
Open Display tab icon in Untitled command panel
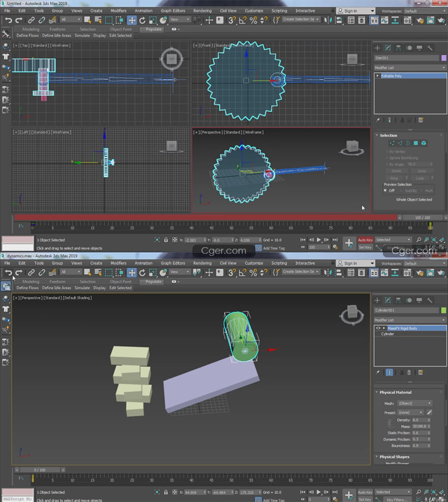tap(419, 48)
